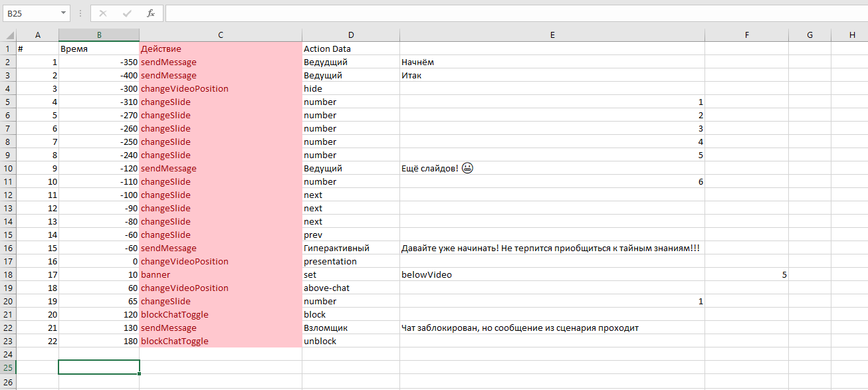Click the cell with Ещё слайдов! emoji text

pos(552,168)
